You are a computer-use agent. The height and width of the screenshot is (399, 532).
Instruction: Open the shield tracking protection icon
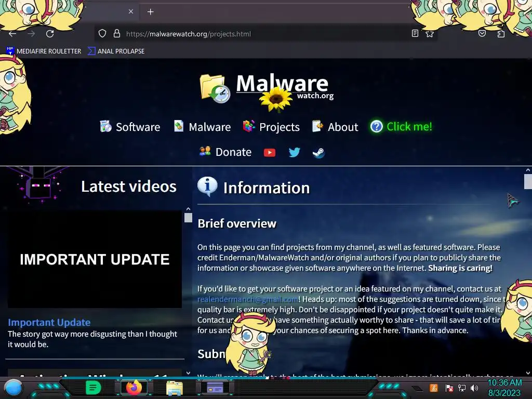[102, 34]
